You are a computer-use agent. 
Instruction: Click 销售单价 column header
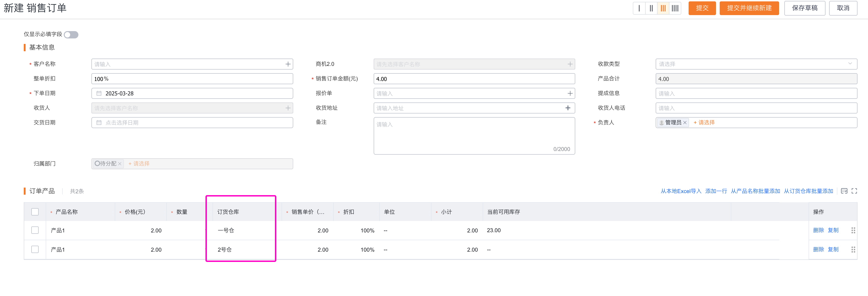coord(308,212)
